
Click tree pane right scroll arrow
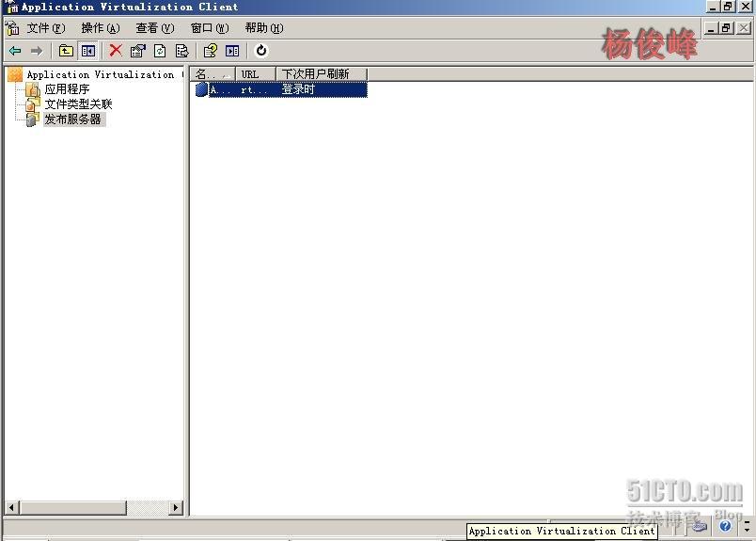coord(176,508)
